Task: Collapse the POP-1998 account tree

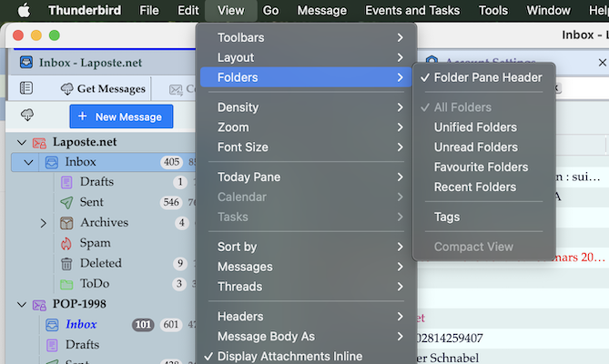Action: (x=22, y=305)
